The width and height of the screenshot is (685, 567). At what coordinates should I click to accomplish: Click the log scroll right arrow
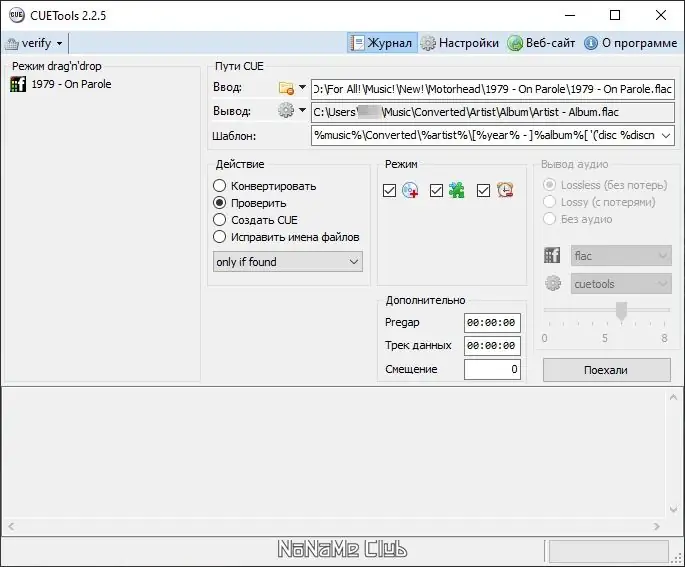click(x=656, y=526)
